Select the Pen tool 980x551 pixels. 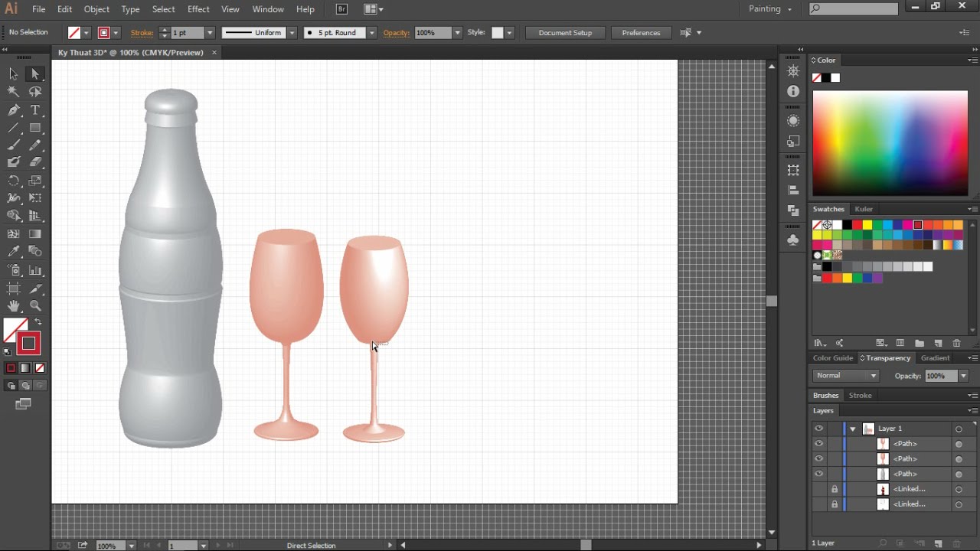click(x=13, y=110)
